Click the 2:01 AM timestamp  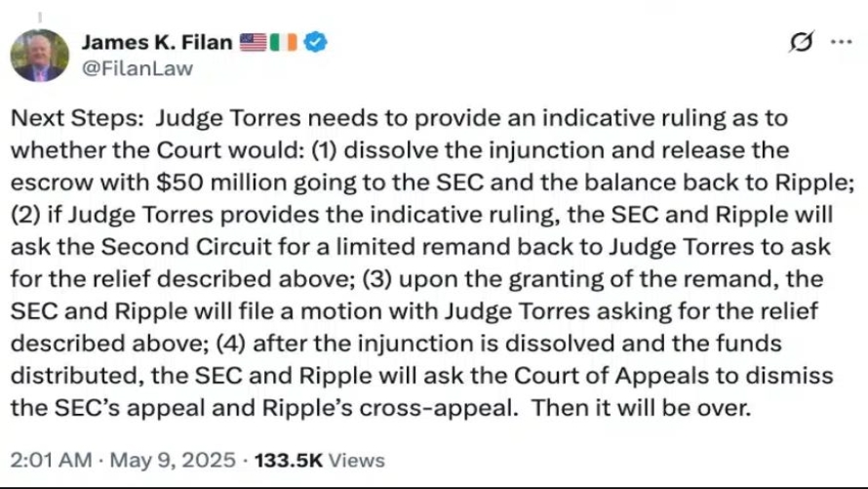tap(51, 460)
